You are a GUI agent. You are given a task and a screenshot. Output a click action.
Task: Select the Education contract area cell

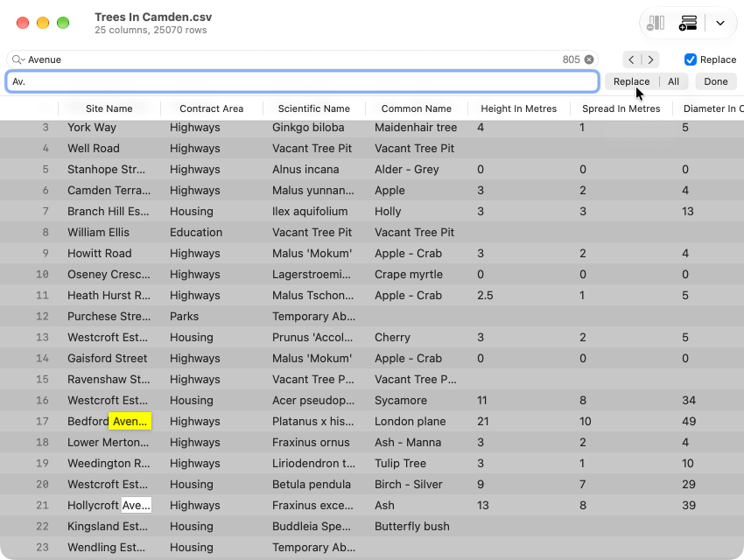click(212, 233)
